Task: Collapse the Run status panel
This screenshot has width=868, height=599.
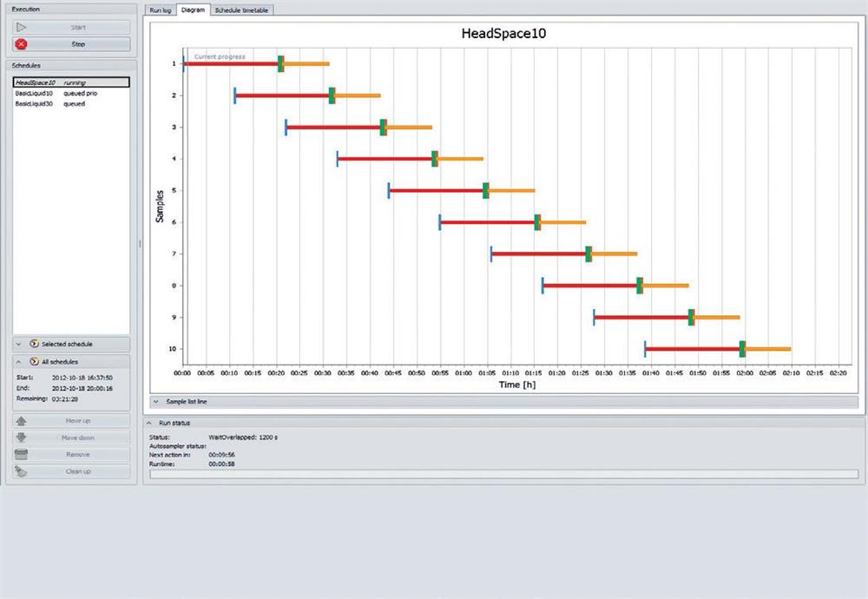Action: pyautogui.click(x=149, y=422)
